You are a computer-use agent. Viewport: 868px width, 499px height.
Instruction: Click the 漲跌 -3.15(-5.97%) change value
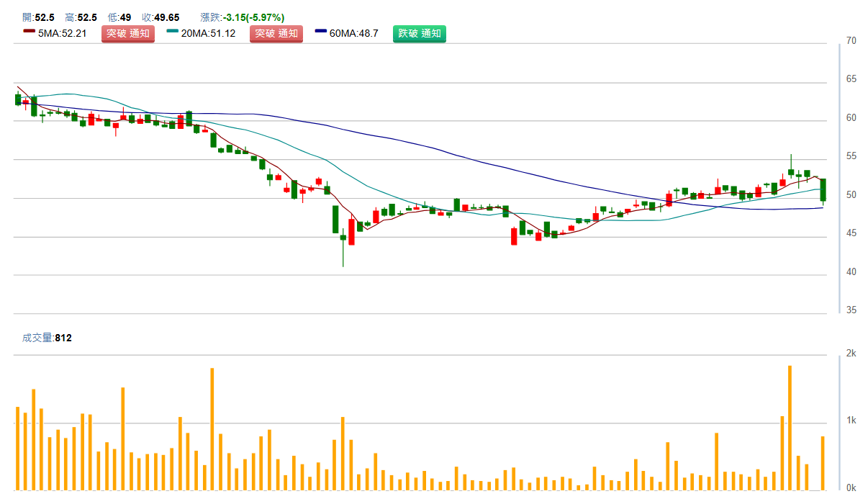click(x=242, y=17)
